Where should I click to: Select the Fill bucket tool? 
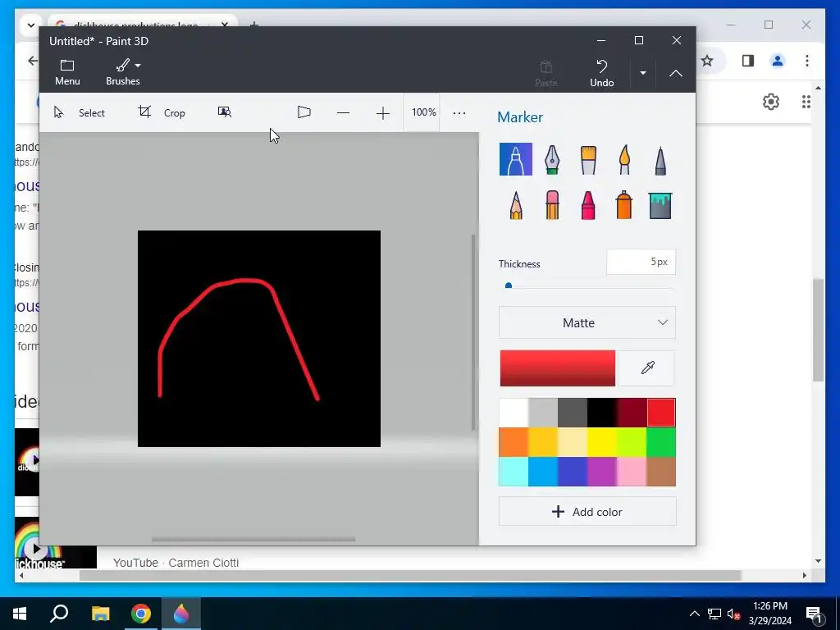click(660, 206)
